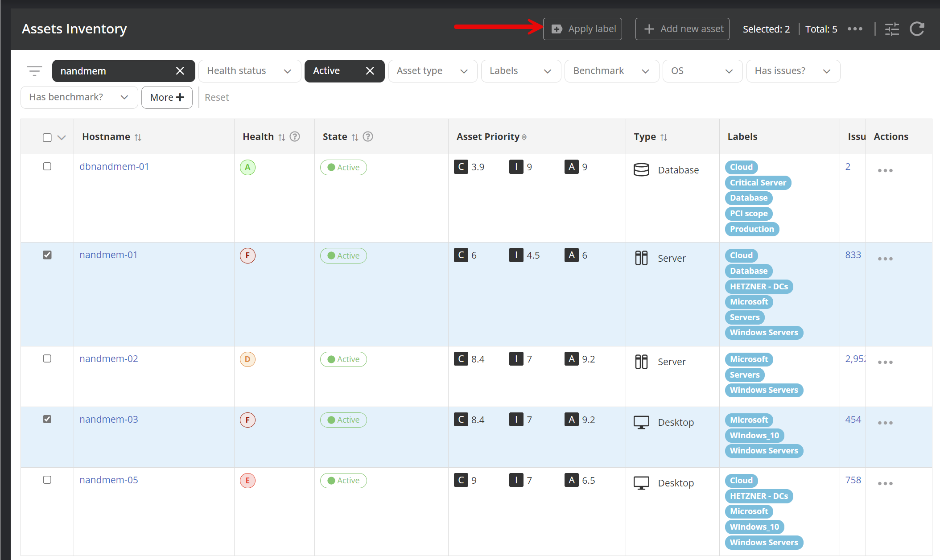Expand the Has benchmark? dropdown
This screenshot has width=940, height=560.
(78, 97)
